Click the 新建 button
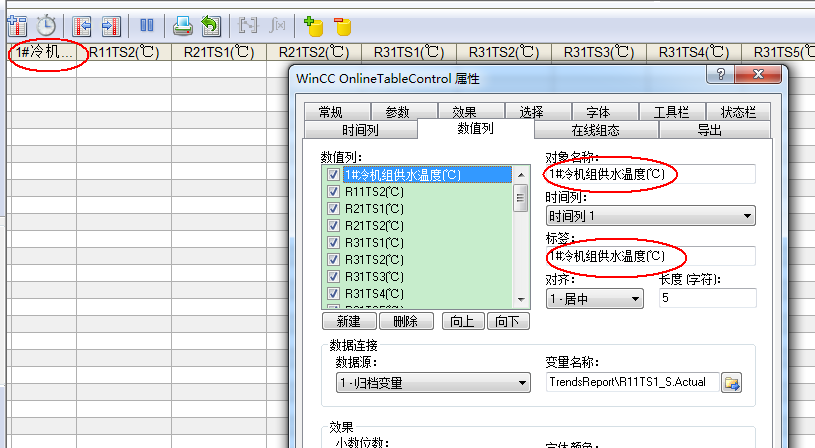 pos(348,321)
